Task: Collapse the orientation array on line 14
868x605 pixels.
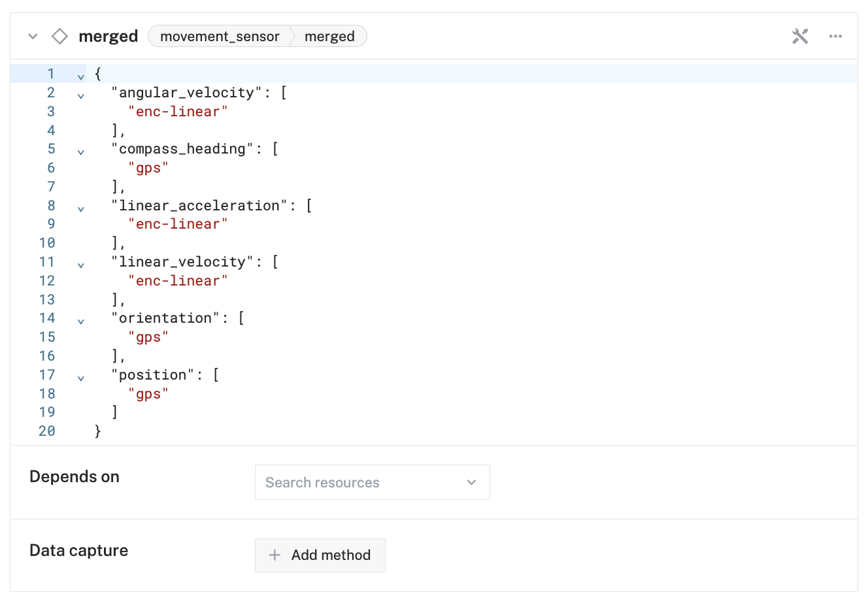Action: [x=80, y=321]
